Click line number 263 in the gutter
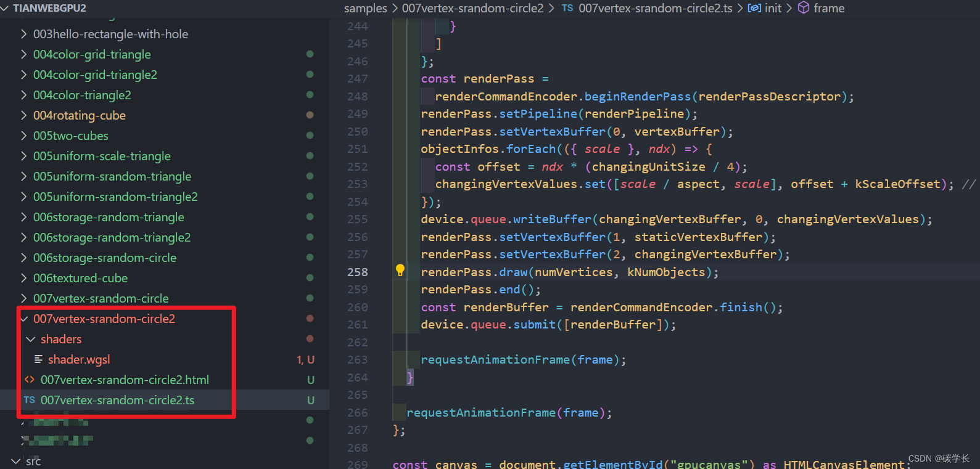 coord(358,360)
